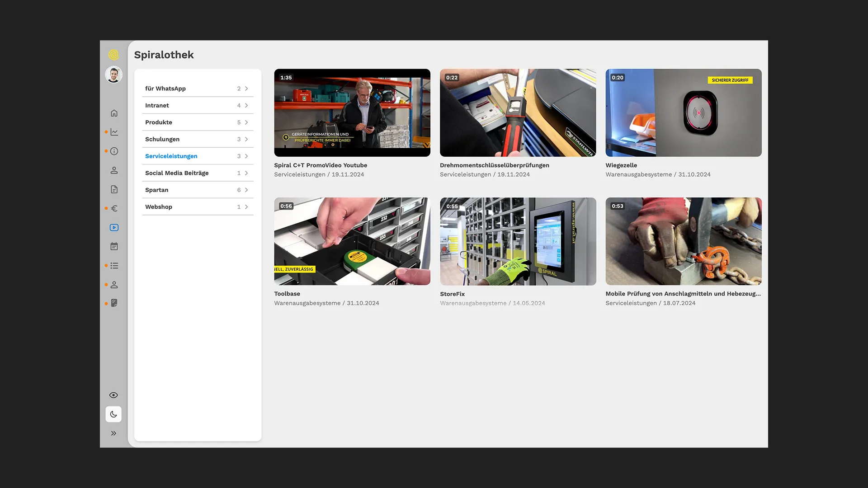Click the count 2 in für WhatsApp row
The image size is (868, 488).
[x=239, y=89]
